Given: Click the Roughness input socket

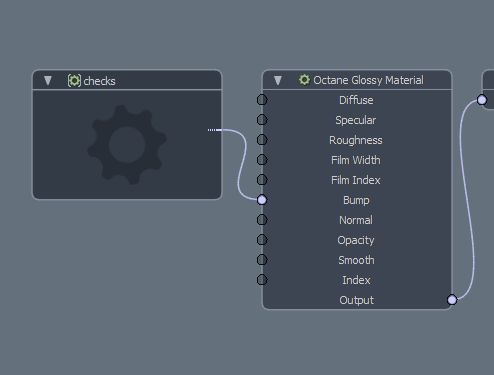Looking at the screenshot, I should tap(262, 140).
